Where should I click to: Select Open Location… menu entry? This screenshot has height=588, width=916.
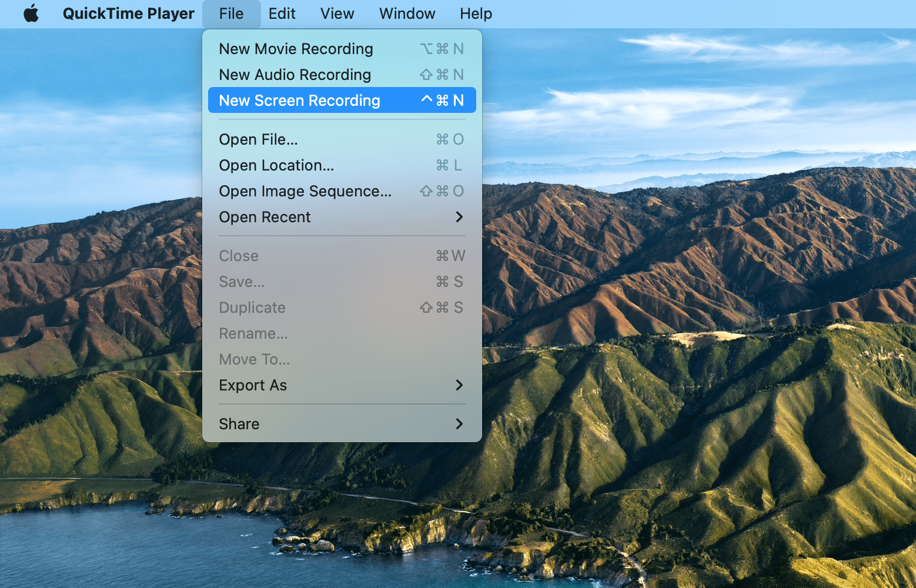(342, 165)
